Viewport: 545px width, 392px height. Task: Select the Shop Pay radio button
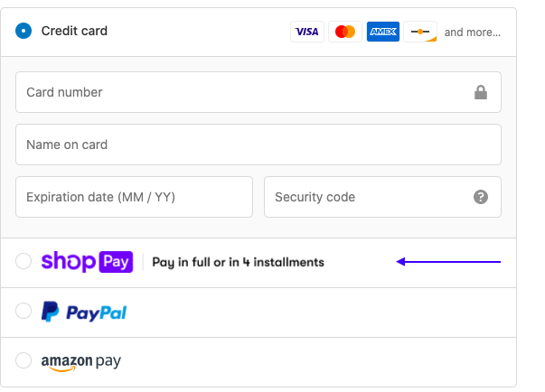(x=23, y=262)
